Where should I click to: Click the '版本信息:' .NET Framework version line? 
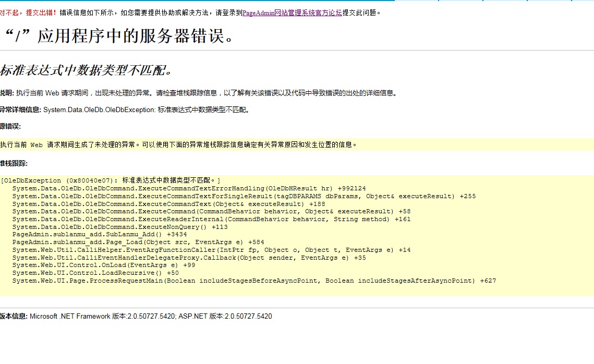tap(136, 316)
